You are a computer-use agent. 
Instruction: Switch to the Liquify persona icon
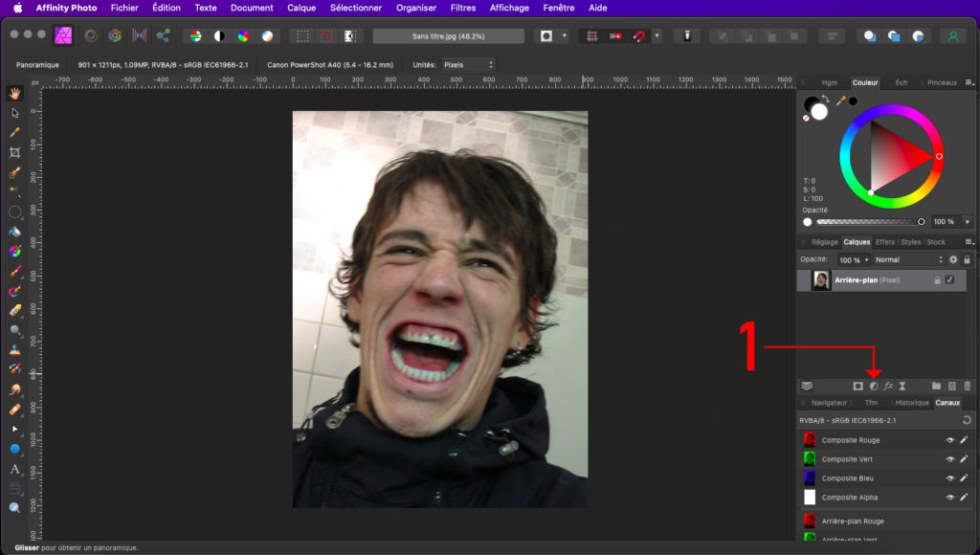pos(91,35)
